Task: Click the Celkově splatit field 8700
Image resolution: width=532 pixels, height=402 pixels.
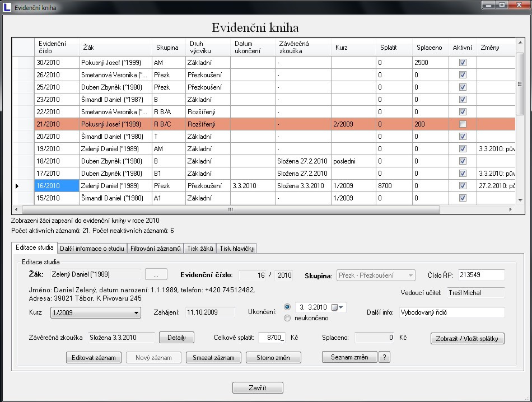Action: [x=272, y=338]
